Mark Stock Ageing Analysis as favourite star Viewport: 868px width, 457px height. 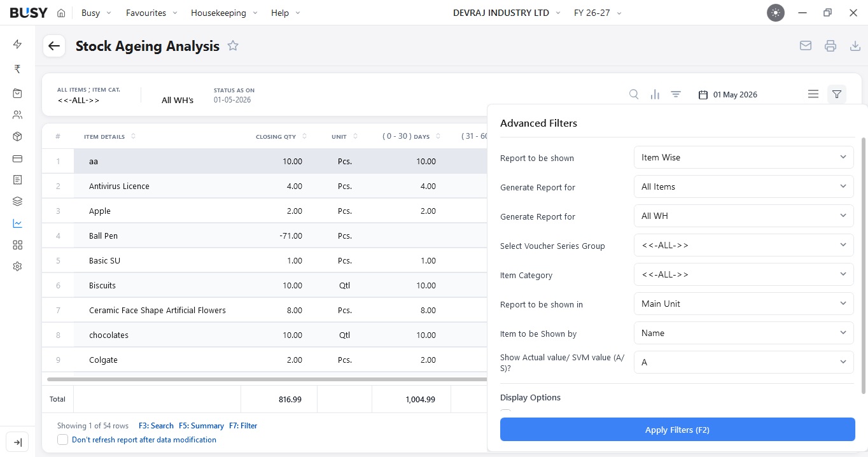(x=233, y=46)
